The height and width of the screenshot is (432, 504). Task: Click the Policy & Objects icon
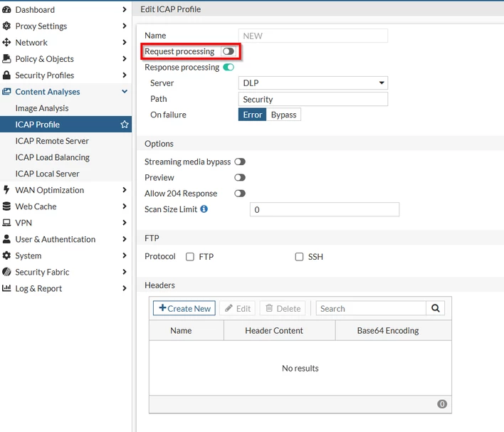point(6,59)
